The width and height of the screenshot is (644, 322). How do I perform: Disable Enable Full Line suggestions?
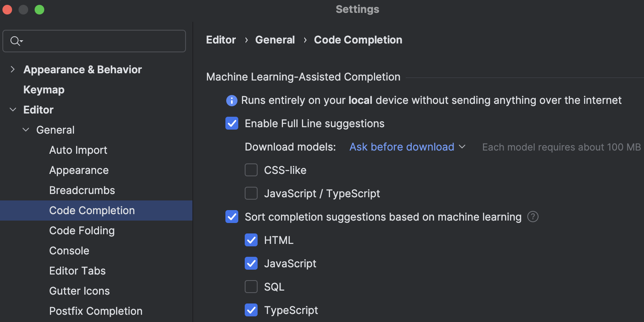pos(232,123)
